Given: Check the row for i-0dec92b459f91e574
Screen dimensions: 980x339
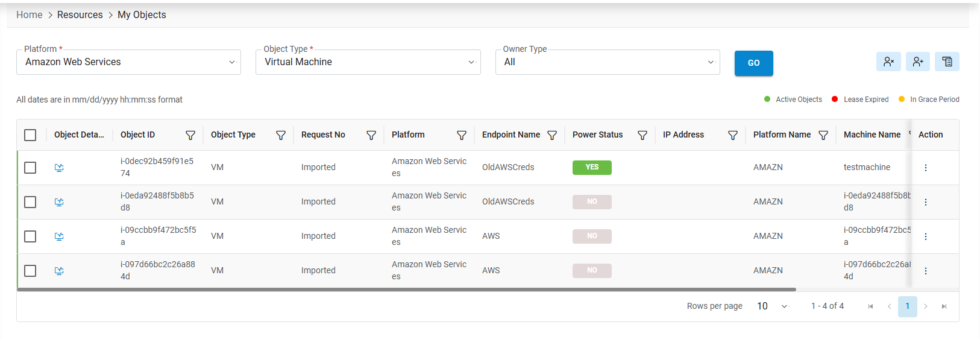Looking at the screenshot, I should (30, 168).
